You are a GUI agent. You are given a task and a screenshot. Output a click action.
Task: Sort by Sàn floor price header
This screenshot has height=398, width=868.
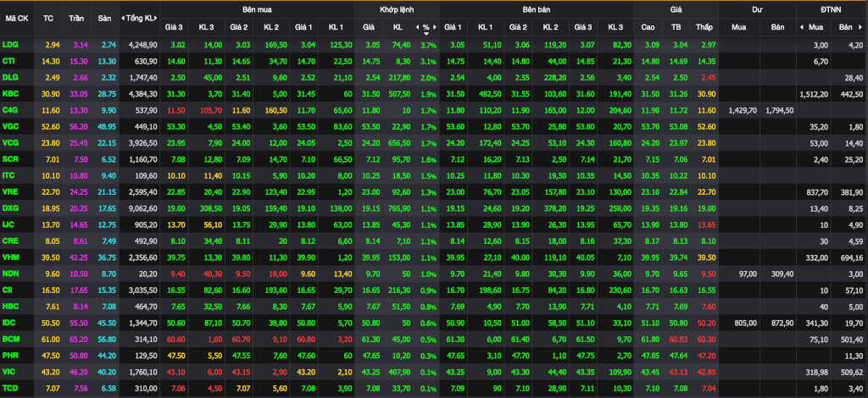[104, 18]
